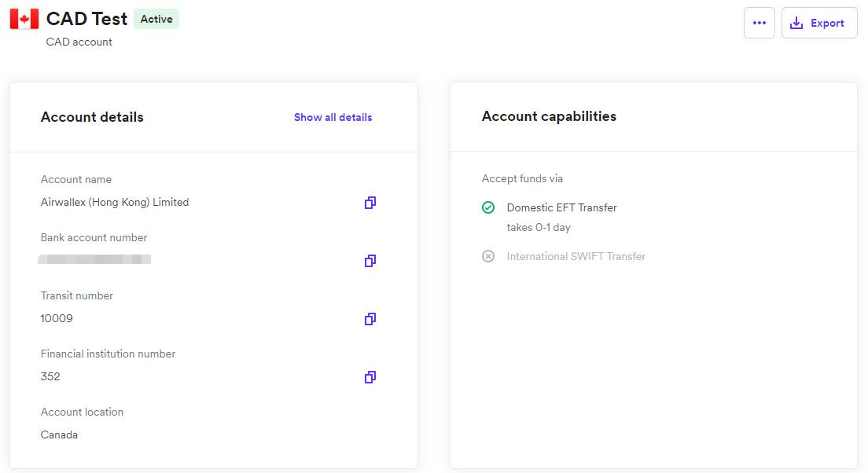Screen dimensions: 868x473
Task: Click the CAD Test account title
Action: click(86, 19)
